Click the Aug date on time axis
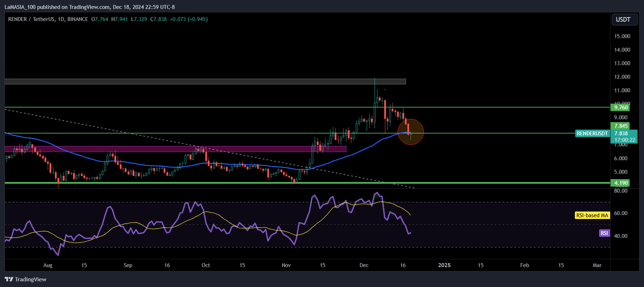 pos(48,265)
